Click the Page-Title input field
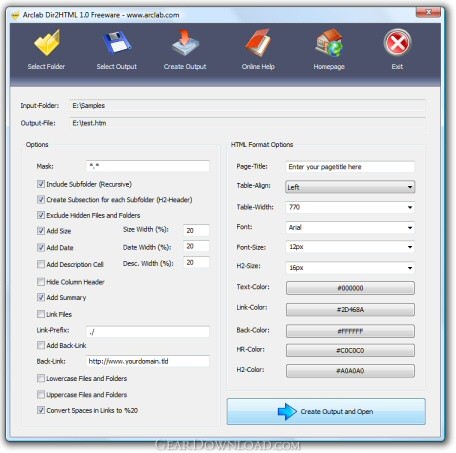The height and width of the screenshot is (453, 456). pyautogui.click(x=350, y=167)
